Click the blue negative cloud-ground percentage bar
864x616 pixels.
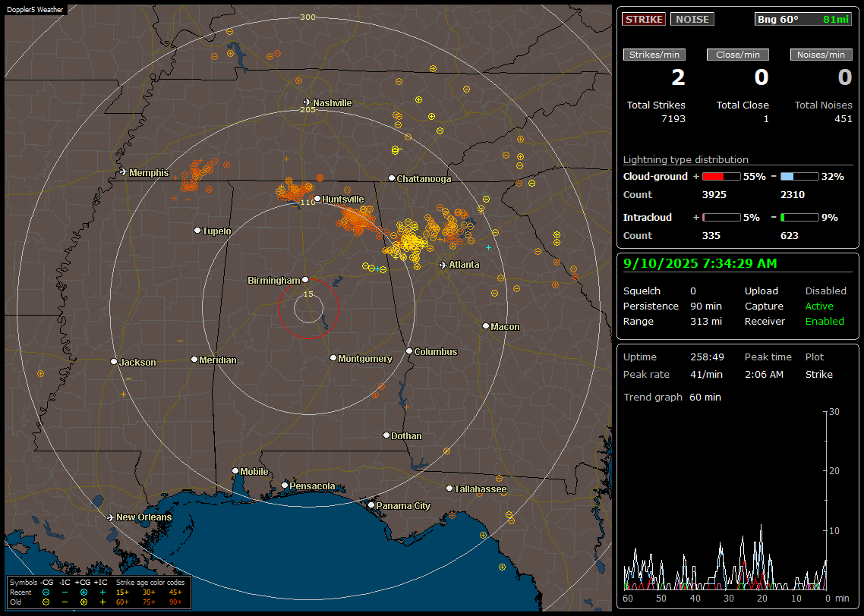pyautogui.click(x=799, y=177)
